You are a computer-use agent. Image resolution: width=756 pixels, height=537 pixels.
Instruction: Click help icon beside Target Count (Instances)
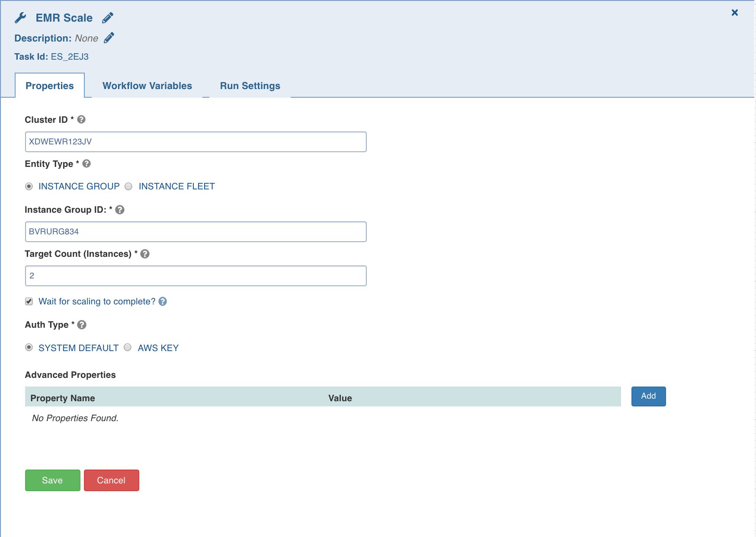pos(145,254)
